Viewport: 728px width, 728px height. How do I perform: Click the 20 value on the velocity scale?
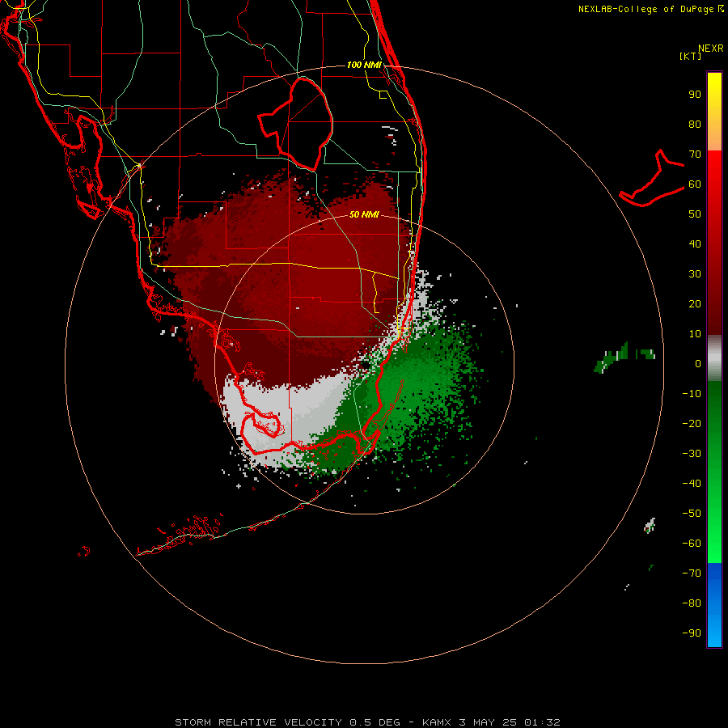coord(695,304)
